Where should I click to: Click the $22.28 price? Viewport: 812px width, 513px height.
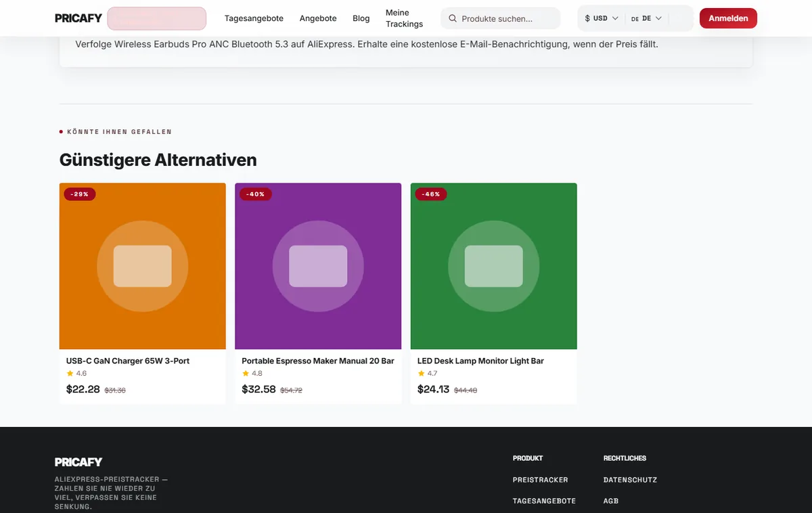pyautogui.click(x=83, y=389)
